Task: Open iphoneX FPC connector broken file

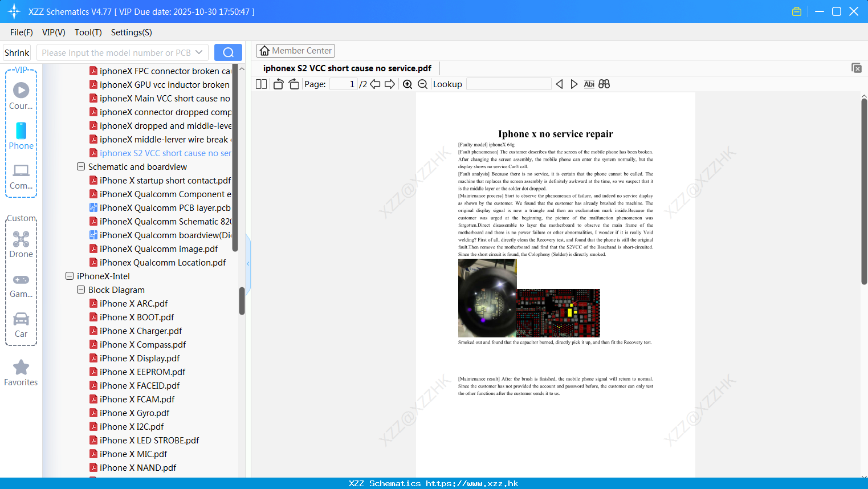Action: click(160, 71)
